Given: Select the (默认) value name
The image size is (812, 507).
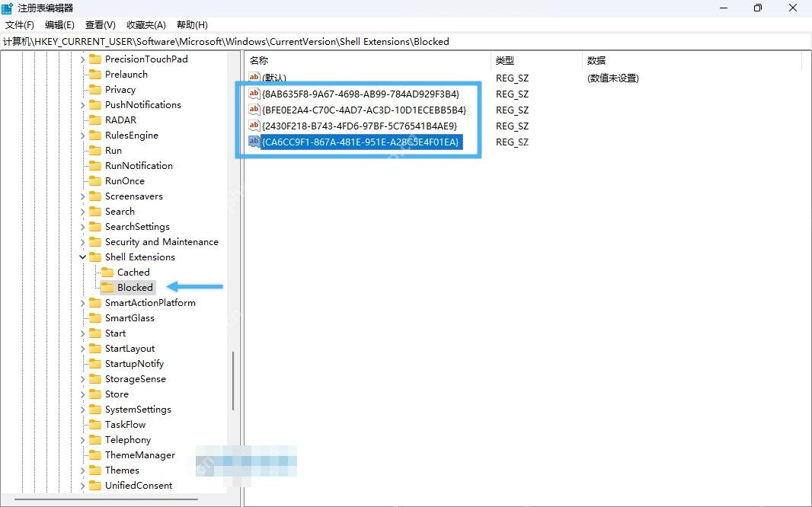Looking at the screenshot, I should [274, 78].
